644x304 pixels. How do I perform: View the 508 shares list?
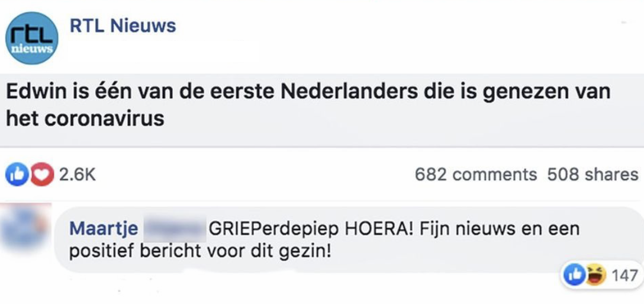pos(593,175)
